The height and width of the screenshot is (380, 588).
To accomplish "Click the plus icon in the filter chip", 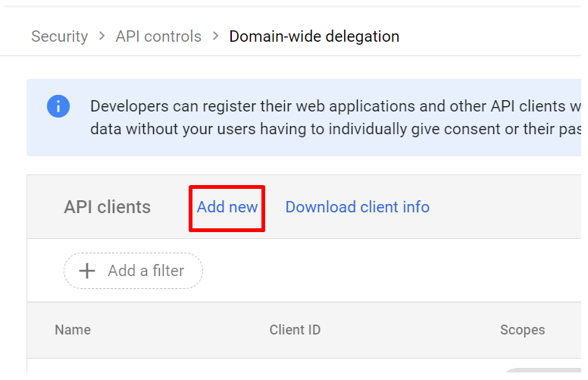I will click(x=87, y=271).
